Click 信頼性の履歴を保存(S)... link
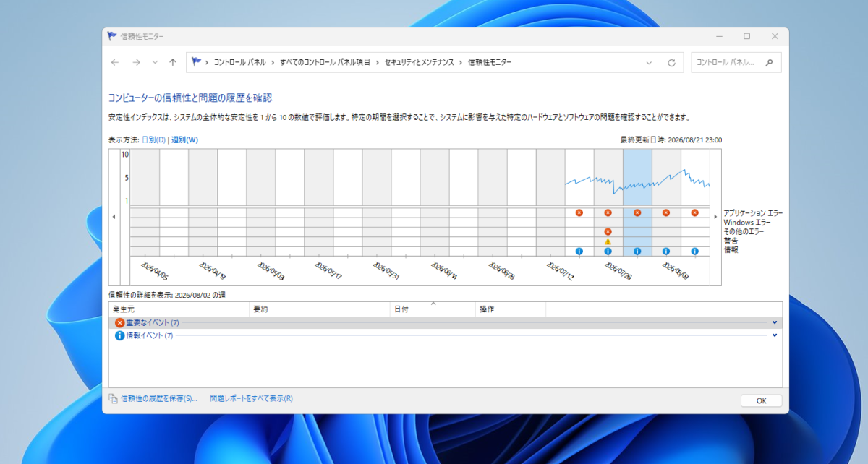This screenshot has width=868, height=464. tap(158, 398)
